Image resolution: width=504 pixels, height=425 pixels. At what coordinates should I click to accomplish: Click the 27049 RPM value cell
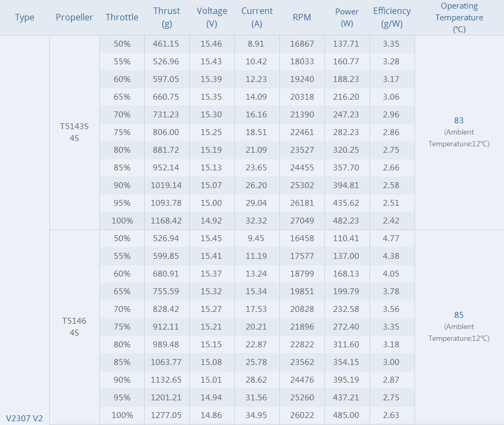pos(302,220)
